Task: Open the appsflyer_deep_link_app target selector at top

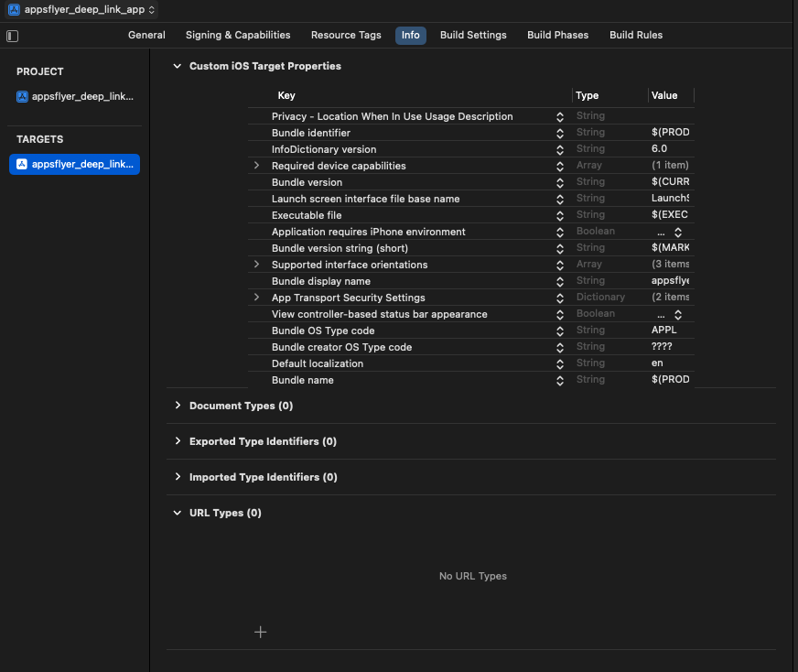Action: click(81, 10)
